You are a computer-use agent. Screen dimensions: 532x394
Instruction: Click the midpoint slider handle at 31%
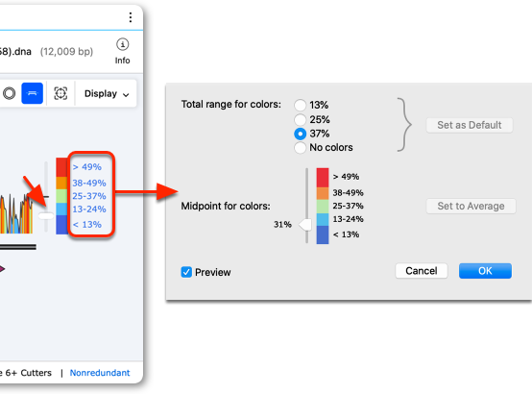305,225
